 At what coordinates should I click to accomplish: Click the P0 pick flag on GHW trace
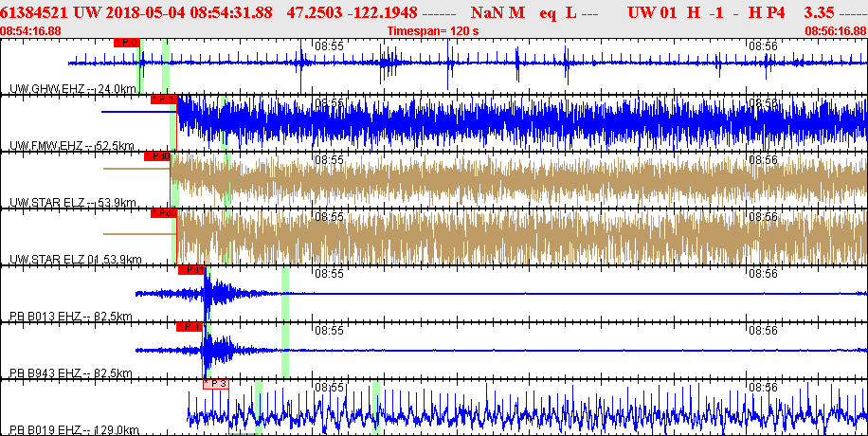tap(126, 43)
